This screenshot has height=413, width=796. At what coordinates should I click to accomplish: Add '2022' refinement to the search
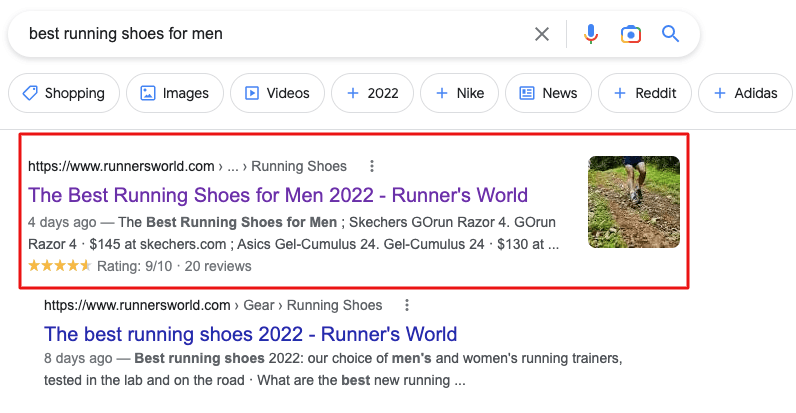click(x=372, y=93)
